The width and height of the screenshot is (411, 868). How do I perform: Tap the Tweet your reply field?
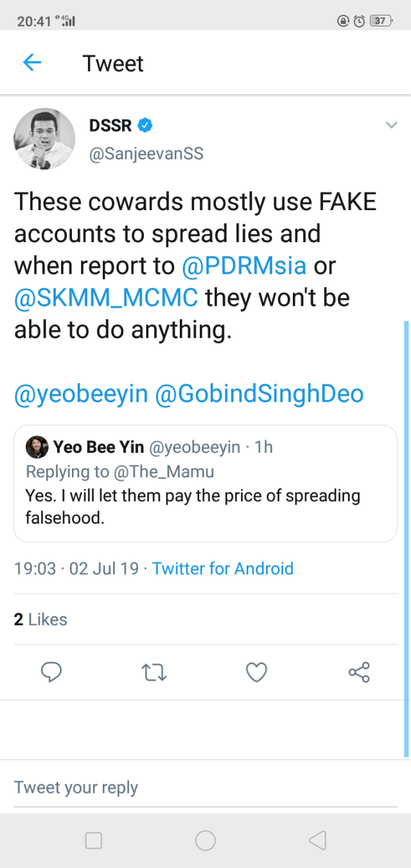(x=205, y=788)
